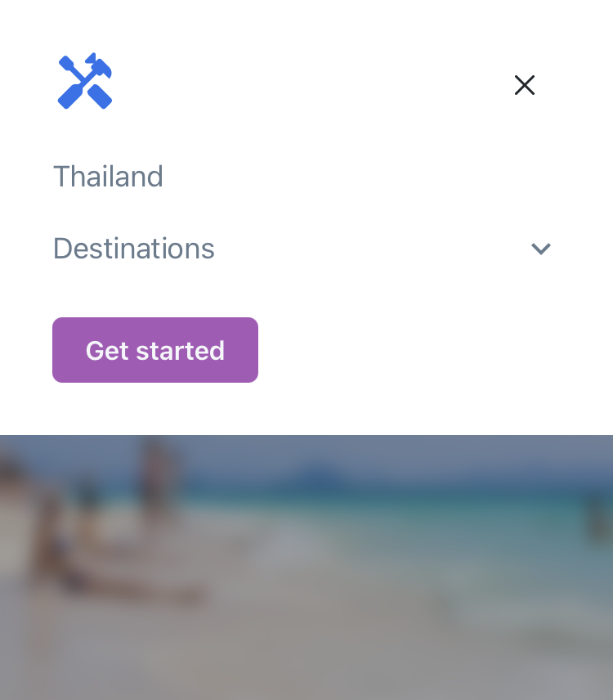The height and width of the screenshot is (700, 613).
Task: Dismiss the menu with the X icon
Action: tap(524, 85)
